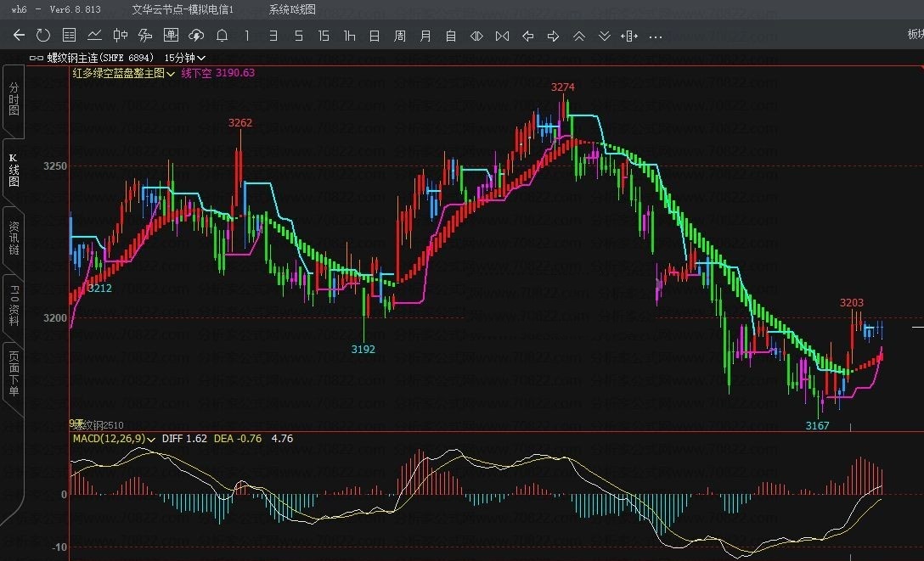Image resolution: width=924 pixels, height=561 pixels.
Task: Switch to the 1-minute period
Action: (x=247, y=36)
